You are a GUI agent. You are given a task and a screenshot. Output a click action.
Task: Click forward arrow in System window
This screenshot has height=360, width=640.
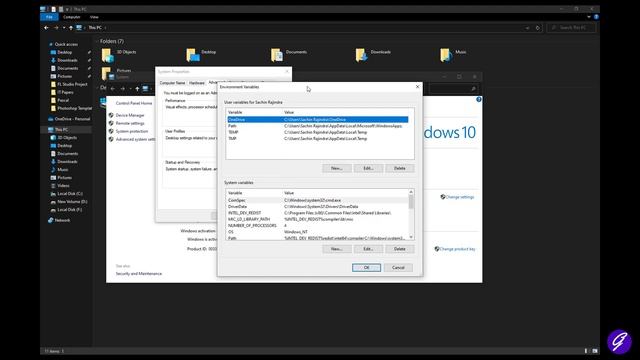point(122,89)
